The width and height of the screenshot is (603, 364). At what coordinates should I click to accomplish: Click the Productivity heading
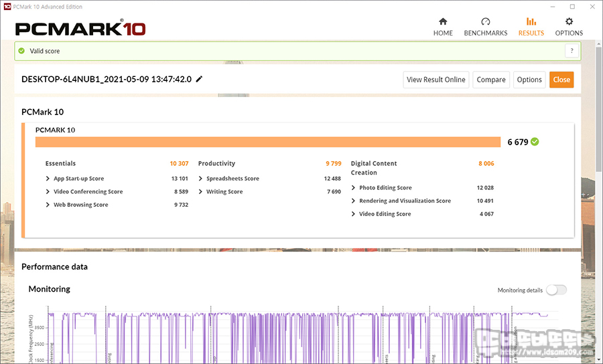pos(216,163)
